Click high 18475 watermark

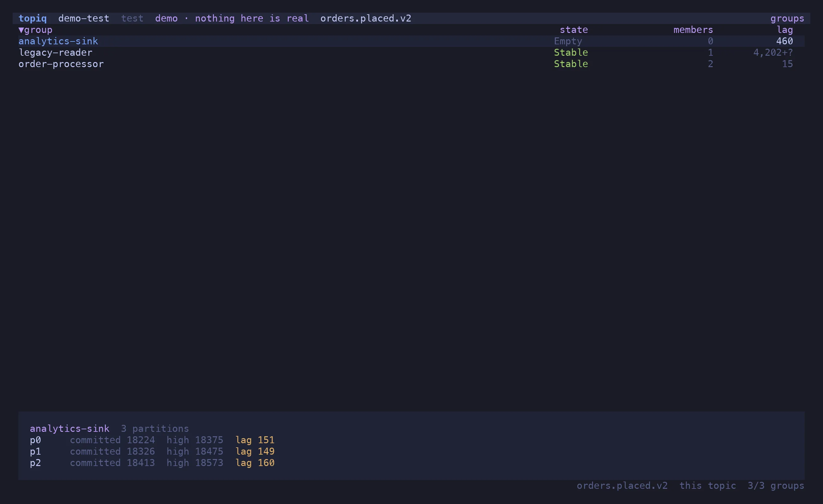pos(195,451)
